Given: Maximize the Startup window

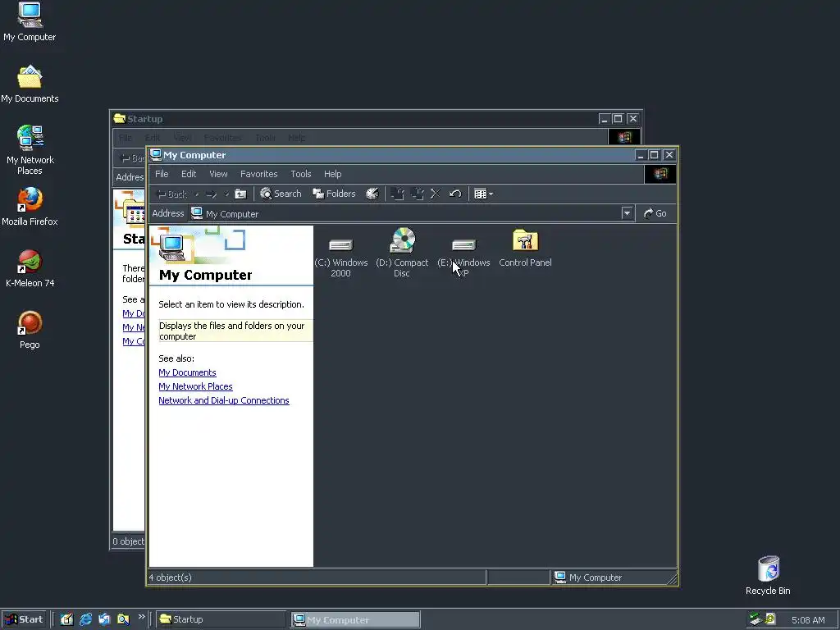Looking at the screenshot, I should coord(619,118).
